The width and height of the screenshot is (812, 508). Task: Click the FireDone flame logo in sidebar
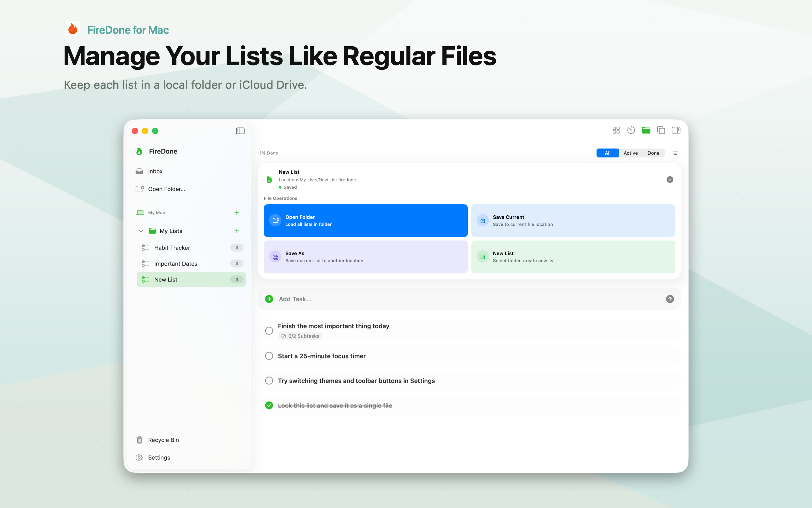(x=139, y=152)
